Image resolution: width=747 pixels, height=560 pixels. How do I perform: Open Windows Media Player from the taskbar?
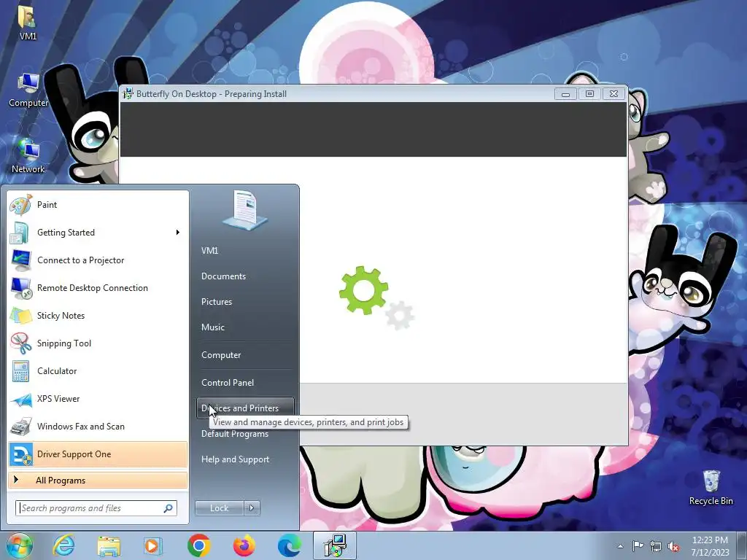(x=153, y=545)
